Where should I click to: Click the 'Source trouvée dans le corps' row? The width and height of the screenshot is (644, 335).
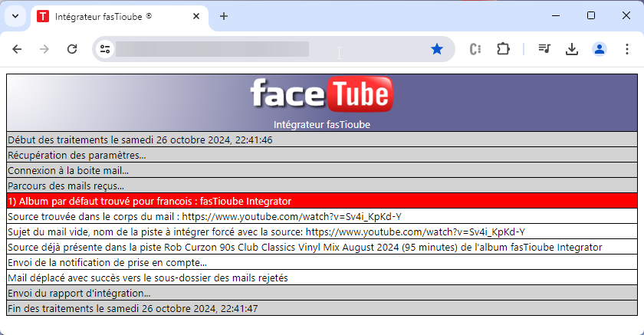321,216
